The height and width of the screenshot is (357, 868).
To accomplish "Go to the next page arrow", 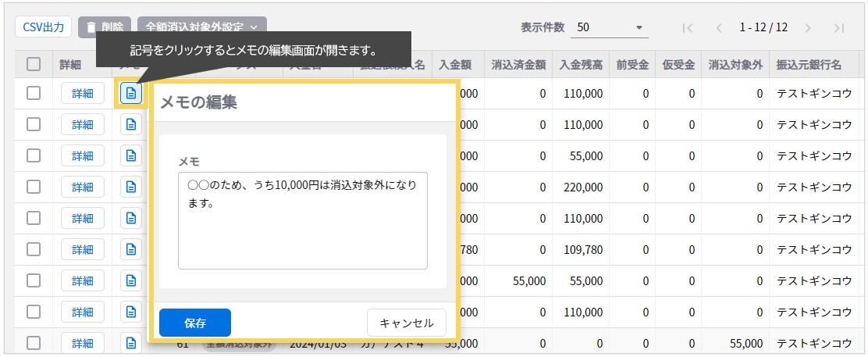I will 808,27.
